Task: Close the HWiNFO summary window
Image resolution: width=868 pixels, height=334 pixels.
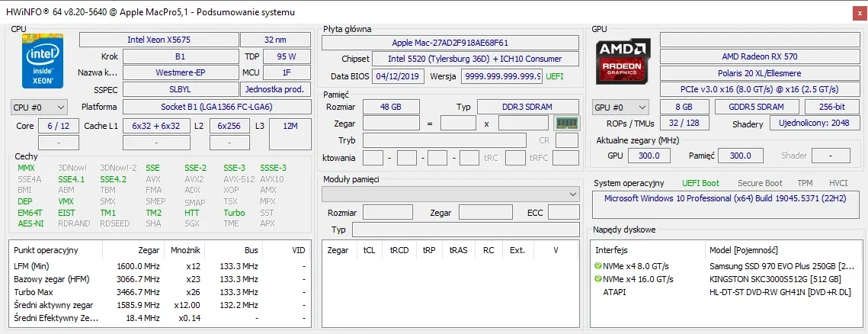Action: tap(860, 12)
